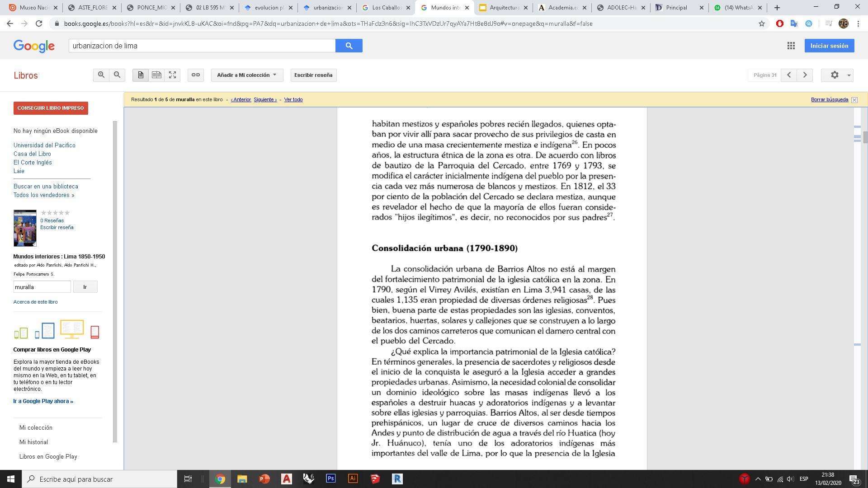Open Illustrator from the taskbar
868x488 pixels.
[x=353, y=479]
